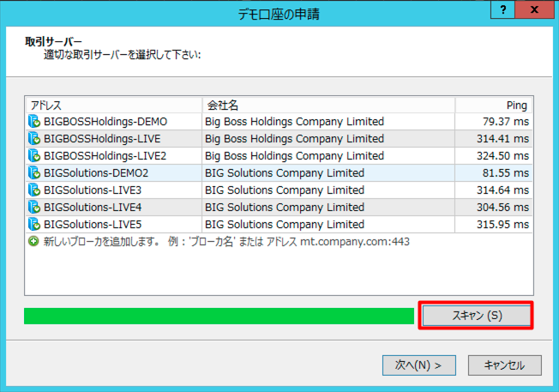This screenshot has height=392, width=559.
Task: Click the BIGBOSSHoldings-LIVE server icon
Action: pyautogui.click(x=34, y=139)
